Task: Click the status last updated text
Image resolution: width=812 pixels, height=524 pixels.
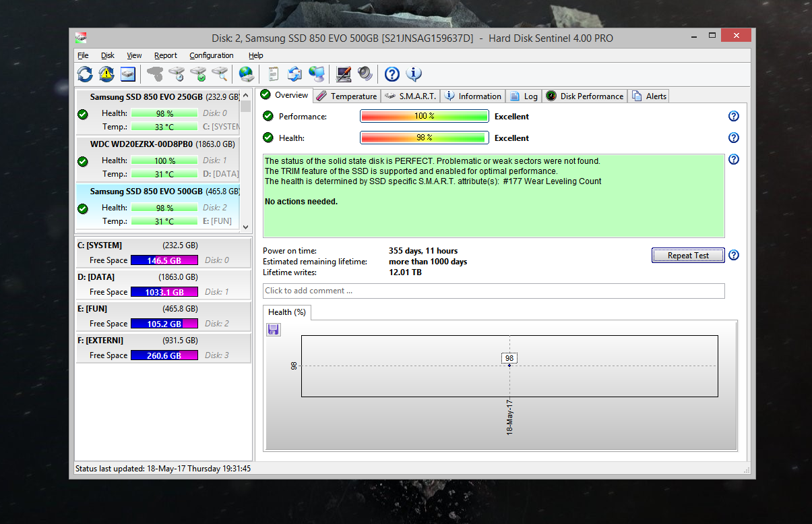Action: pyautogui.click(x=163, y=468)
